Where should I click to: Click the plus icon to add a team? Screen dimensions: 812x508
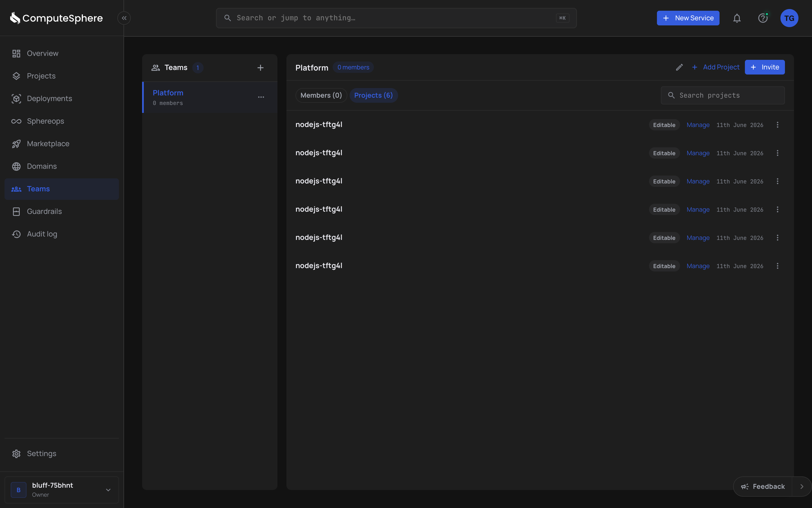tap(261, 68)
